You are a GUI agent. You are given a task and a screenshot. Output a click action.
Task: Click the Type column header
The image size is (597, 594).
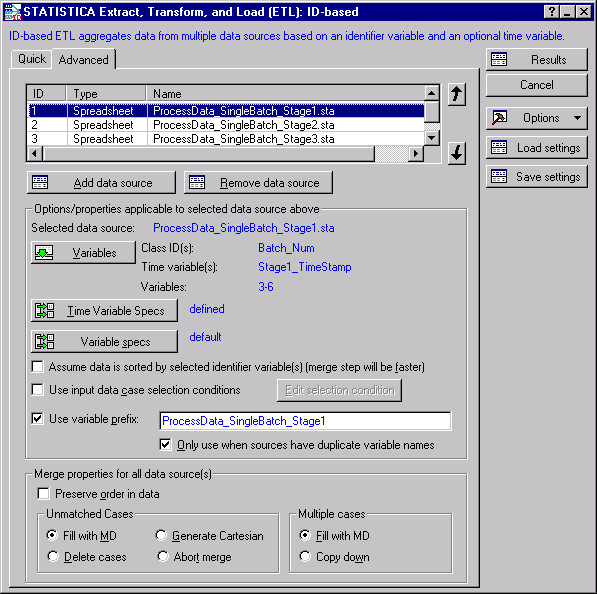pos(106,94)
